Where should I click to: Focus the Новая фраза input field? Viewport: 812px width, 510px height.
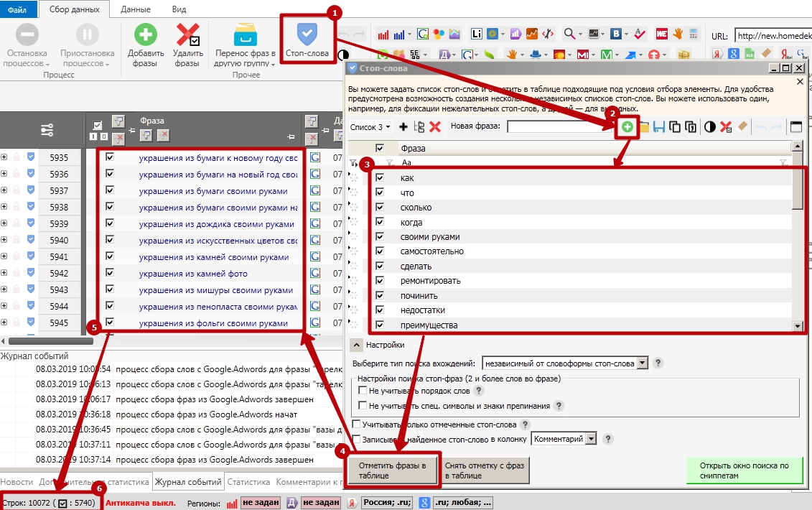tap(560, 127)
